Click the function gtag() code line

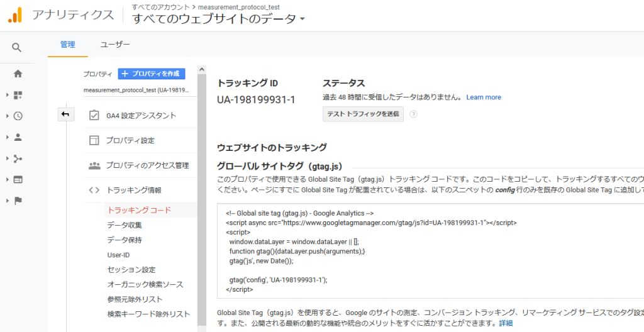pyautogui.click(x=297, y=251)
